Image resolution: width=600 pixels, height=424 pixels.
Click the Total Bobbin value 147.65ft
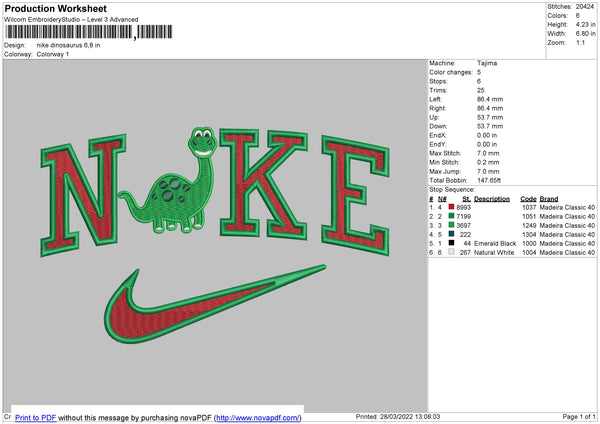tap(489, 181)
